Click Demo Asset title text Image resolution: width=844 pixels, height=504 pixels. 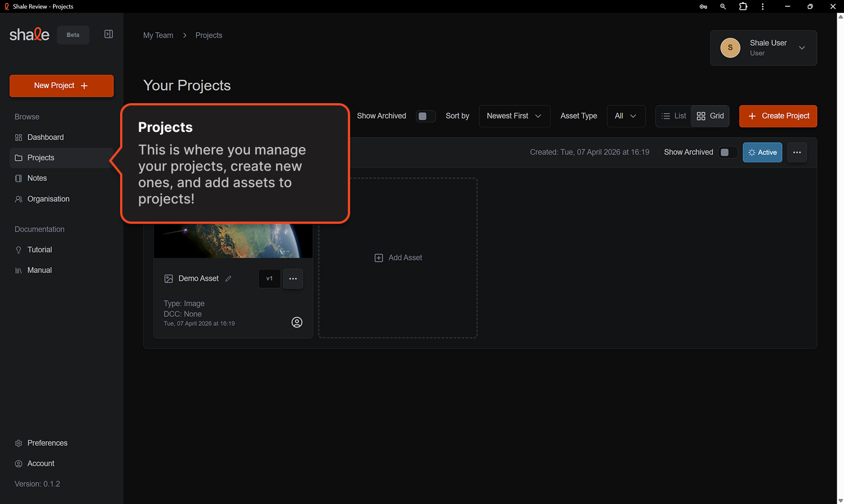coord(198,278)
